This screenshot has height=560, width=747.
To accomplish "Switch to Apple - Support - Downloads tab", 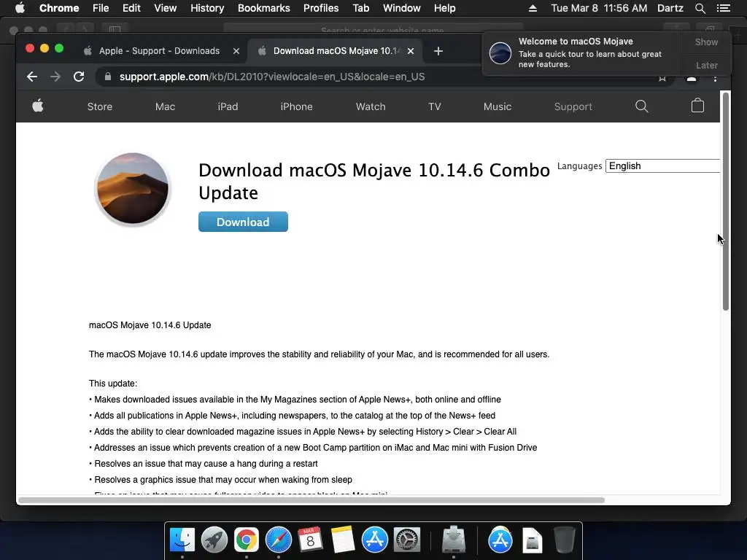I will [159, 51].
